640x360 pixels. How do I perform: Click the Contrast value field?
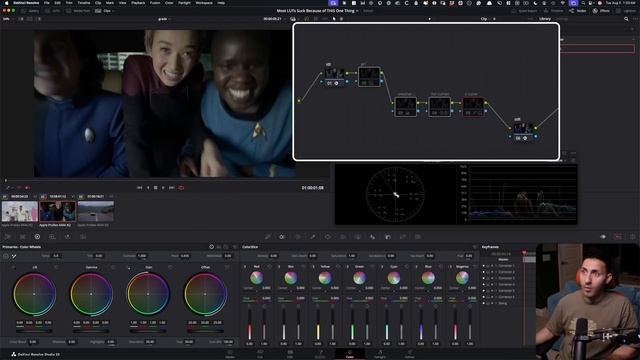coord(142,256)
